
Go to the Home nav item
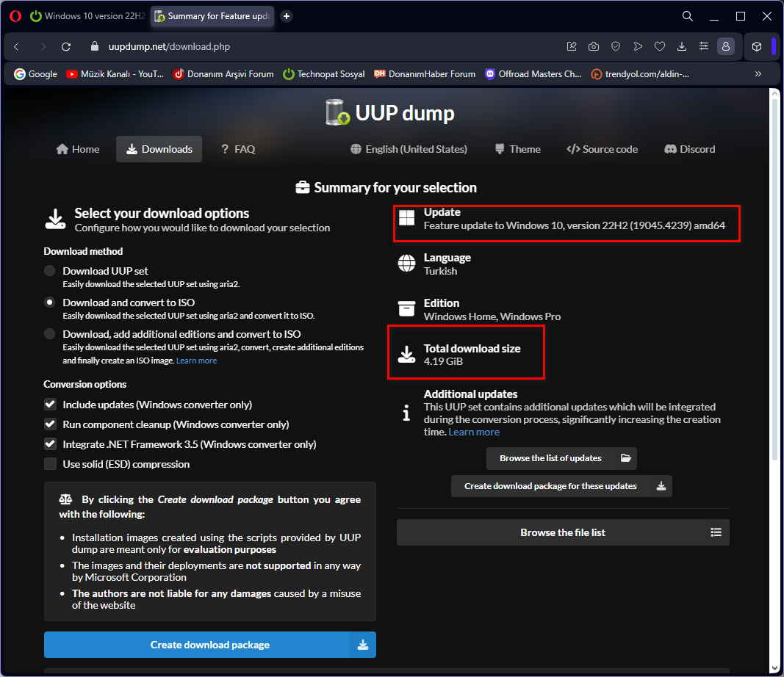coord(78,149)
